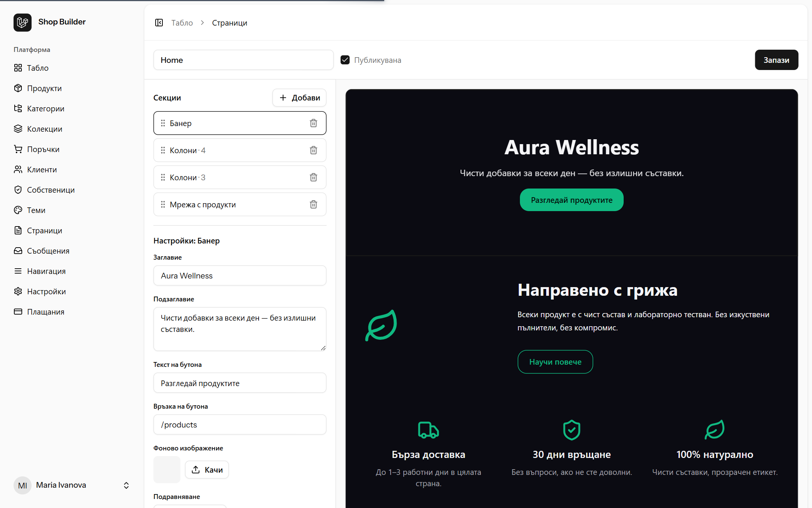Click the Продукти box icon
The image size is (812, 508).
tap(18, 88)
